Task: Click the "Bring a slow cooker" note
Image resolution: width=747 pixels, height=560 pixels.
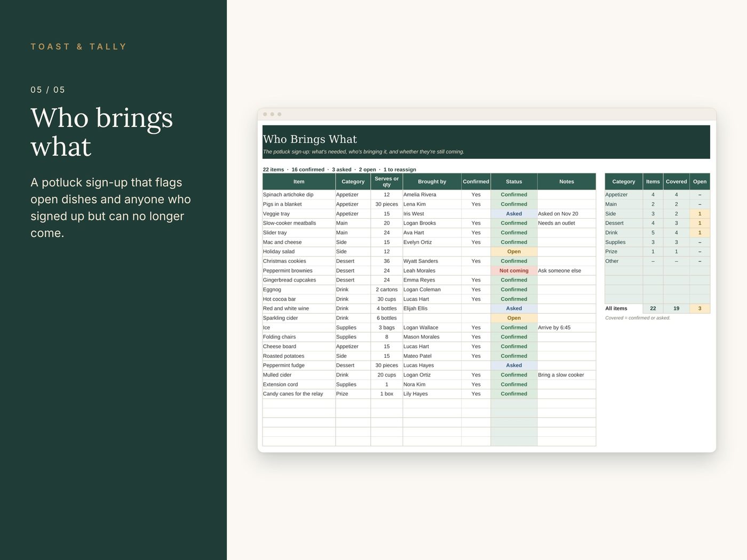Action: (567, 375)
